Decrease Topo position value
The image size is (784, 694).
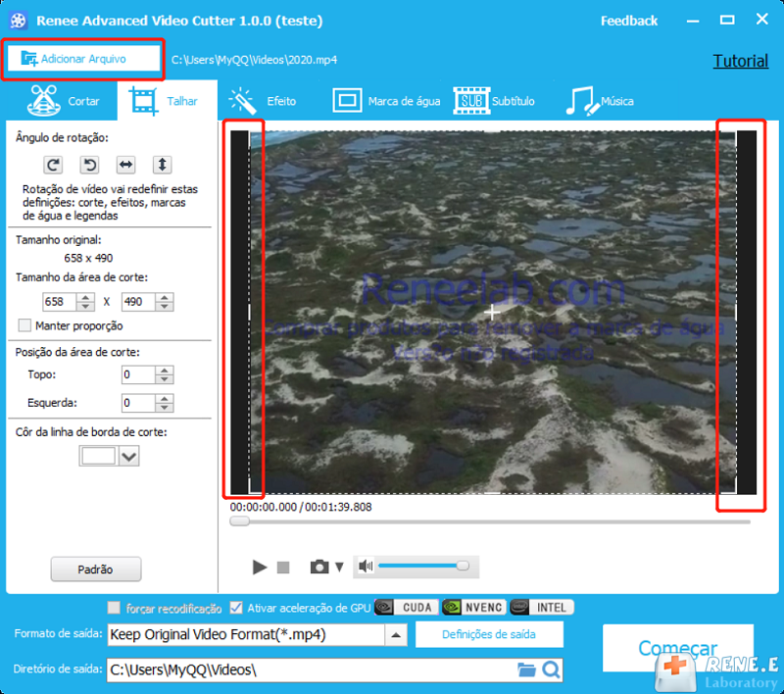click(x=165, y=379)
